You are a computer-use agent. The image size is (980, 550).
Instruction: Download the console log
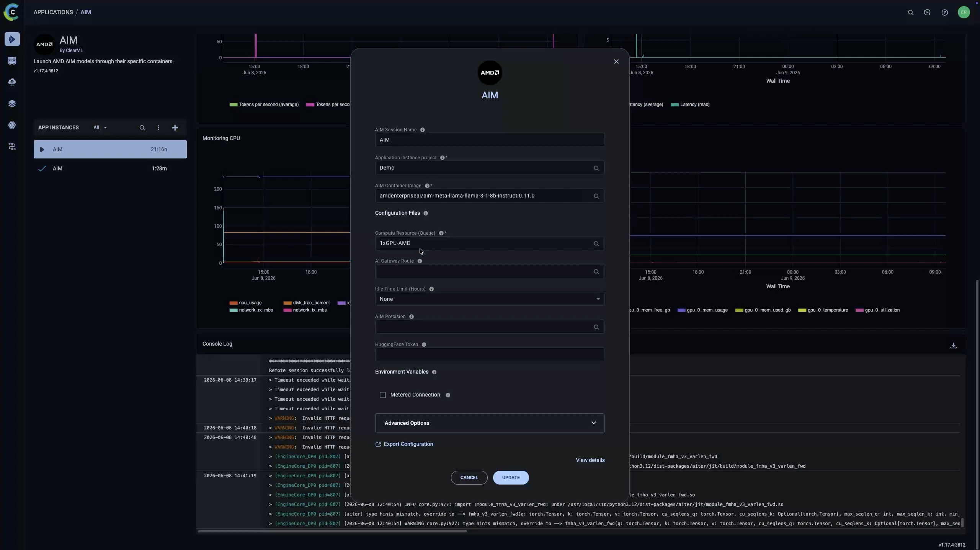(953, 346)
